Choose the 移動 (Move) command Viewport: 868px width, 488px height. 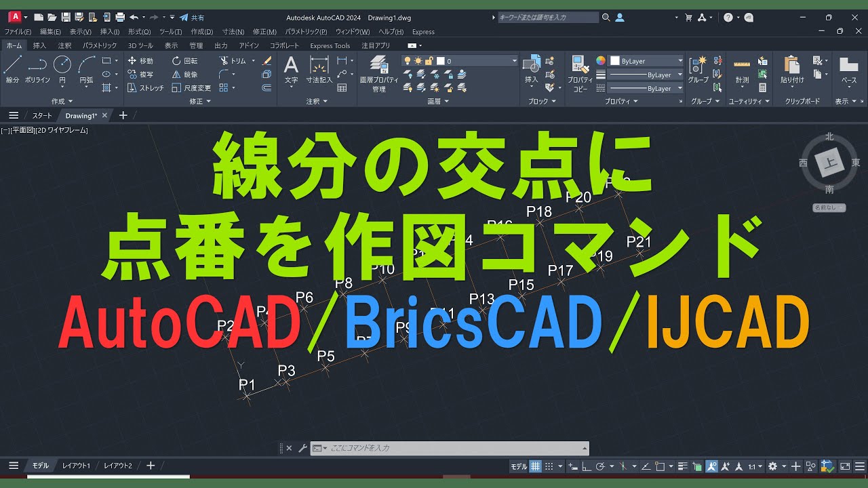click(141, 60)
